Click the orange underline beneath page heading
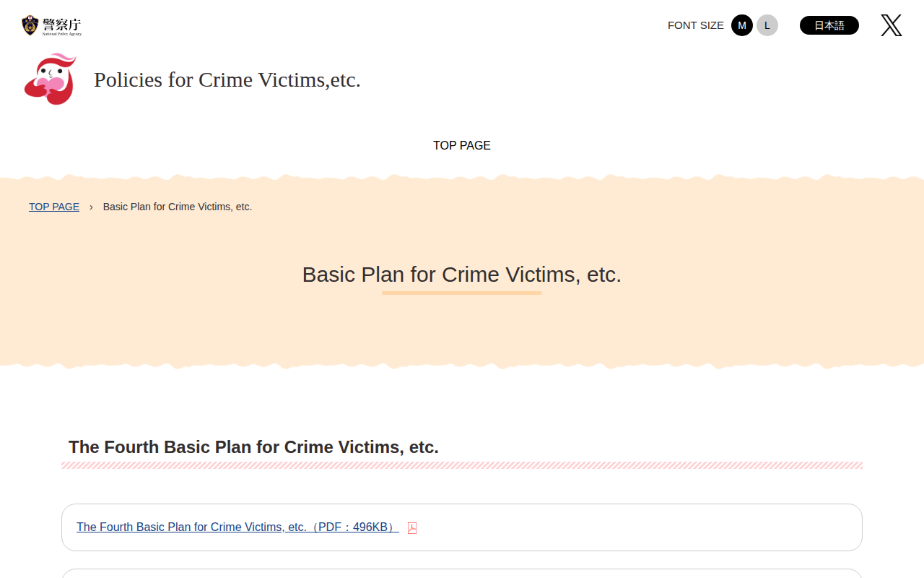 click(461, 293)
